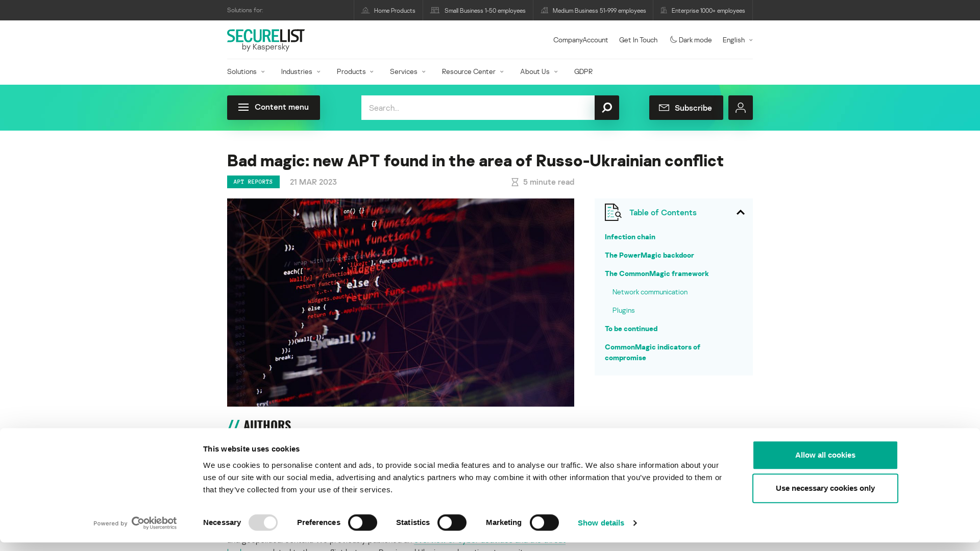Toggle the Necessary cookies switch
The height and width of the screenshot is (551, 980).
(262, 523)
